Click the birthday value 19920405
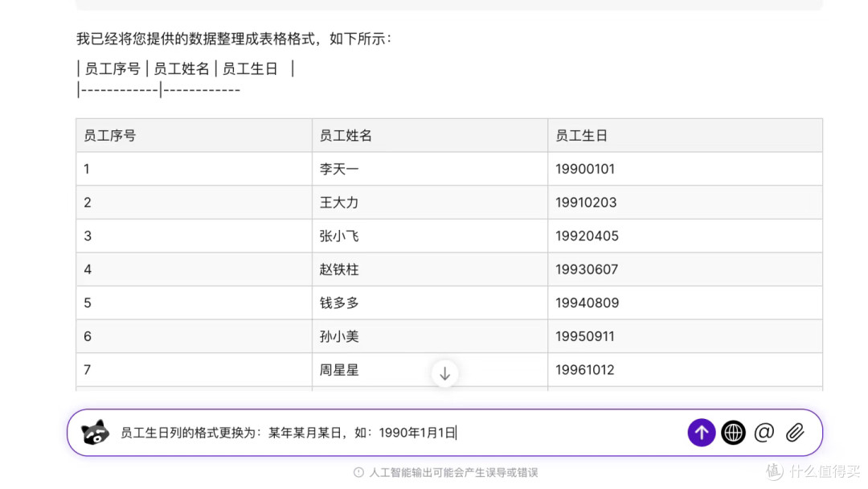 point(587,236)
